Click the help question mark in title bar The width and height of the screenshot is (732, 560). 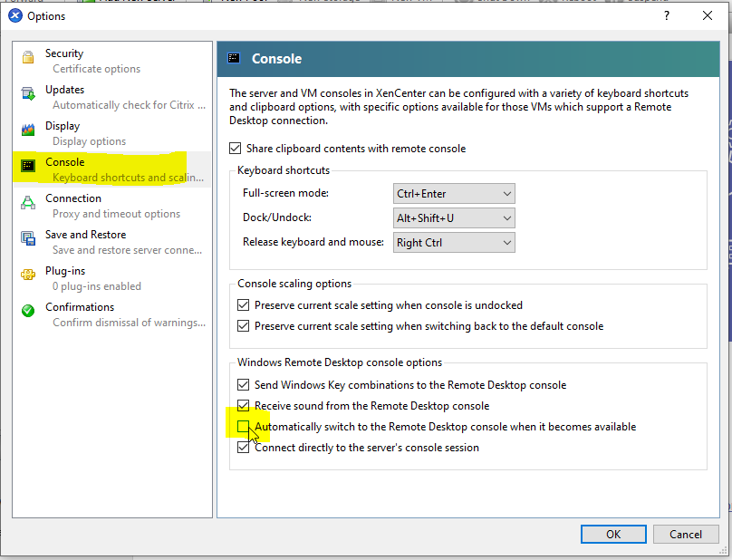[x=667, y=15]
